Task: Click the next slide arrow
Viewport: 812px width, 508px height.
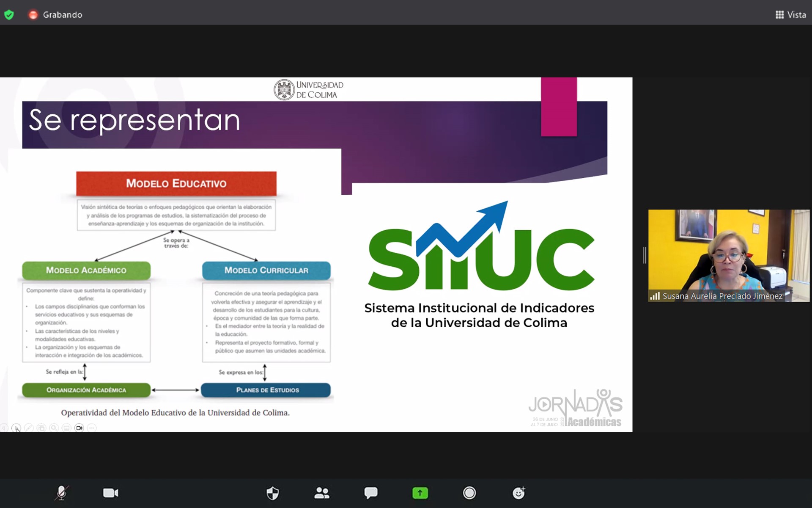Action: [16, 428]
